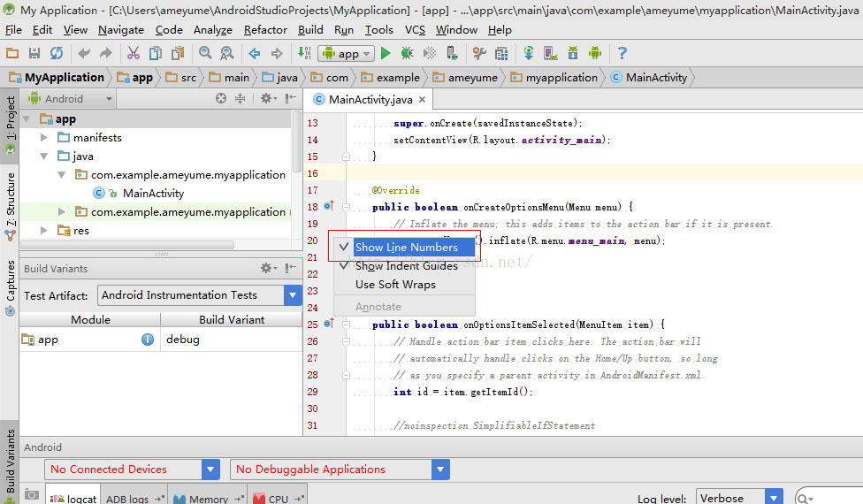Image resolution: width=863 pixels, height=504 pixels.
Task: Click the app module info icon
Action: pos(148,340)
